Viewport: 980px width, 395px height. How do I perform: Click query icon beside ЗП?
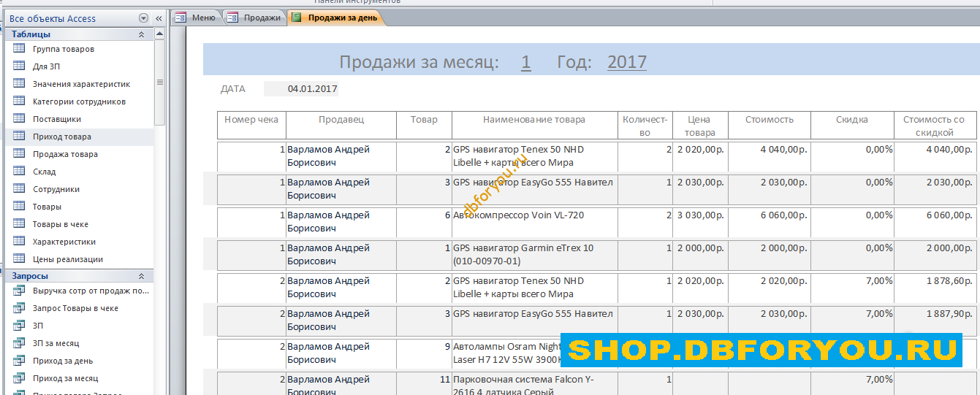pos(19,326)
